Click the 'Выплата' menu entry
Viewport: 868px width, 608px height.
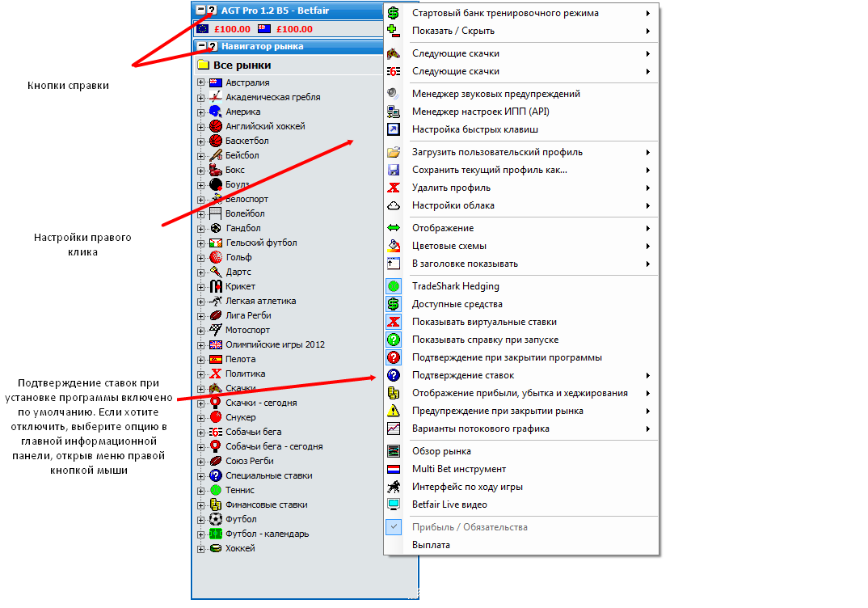[431, 545]
